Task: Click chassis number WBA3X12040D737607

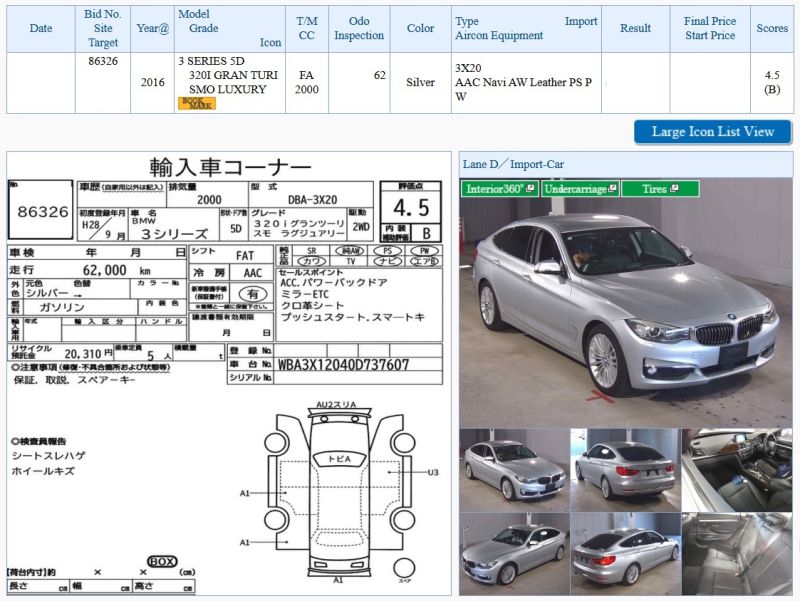Action: coord(343,365)
